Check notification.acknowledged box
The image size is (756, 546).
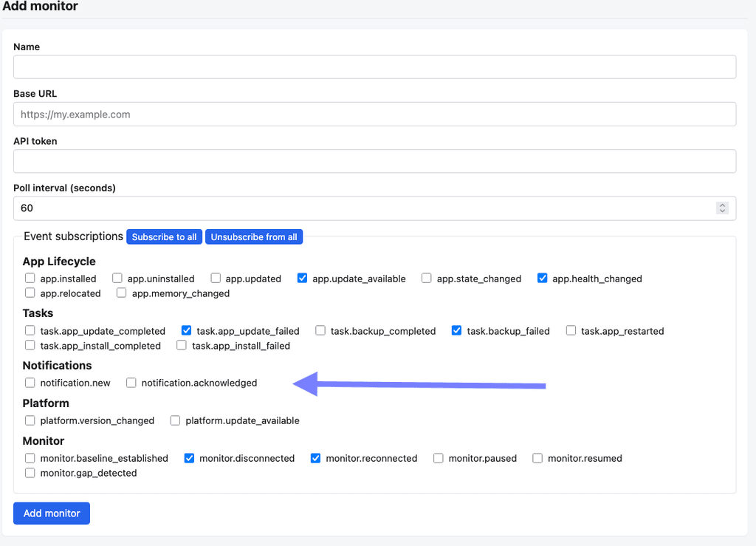tap(131, 383)
